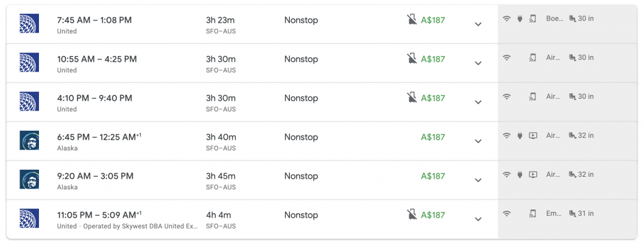The width and height of the screenshot is (644, 246).
Task: Click the Nonstop label on the 4h 4m flight
Action: (x=301, y=215)
